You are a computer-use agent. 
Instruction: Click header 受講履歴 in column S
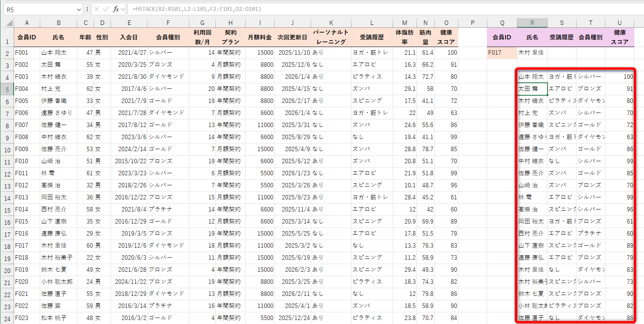[x=562, y=37]
